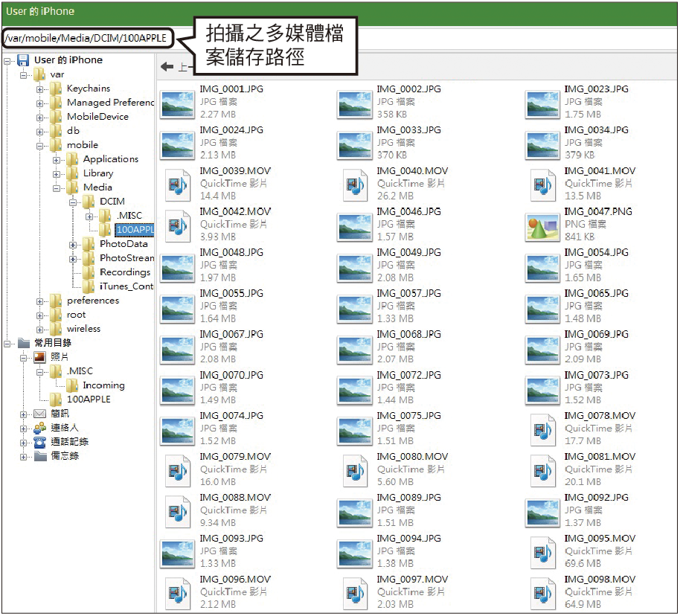Click the file name IMG_0072.JPG

coord(408,375)
